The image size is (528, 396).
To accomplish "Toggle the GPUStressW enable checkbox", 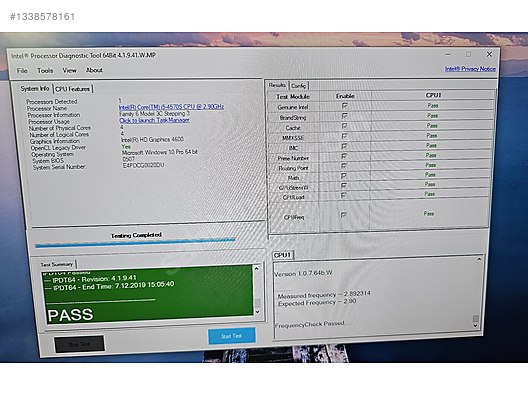I will pos(344,186).
